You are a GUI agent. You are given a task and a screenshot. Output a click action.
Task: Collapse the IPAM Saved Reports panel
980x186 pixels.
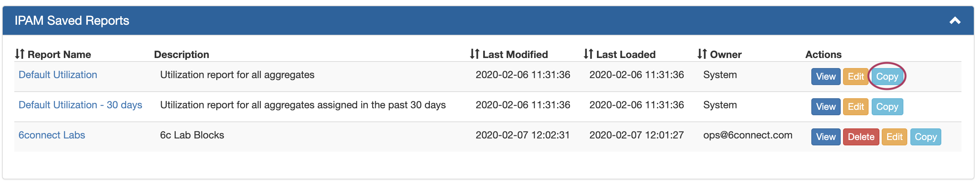955,21
